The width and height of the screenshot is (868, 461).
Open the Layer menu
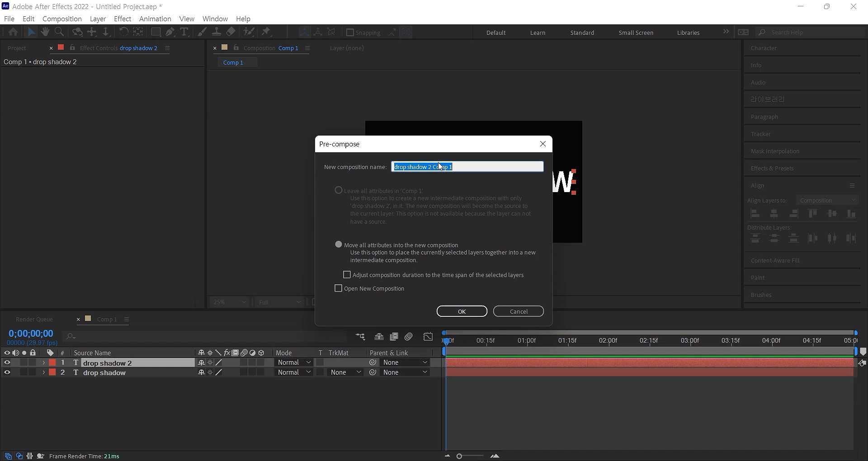(98, 19)
